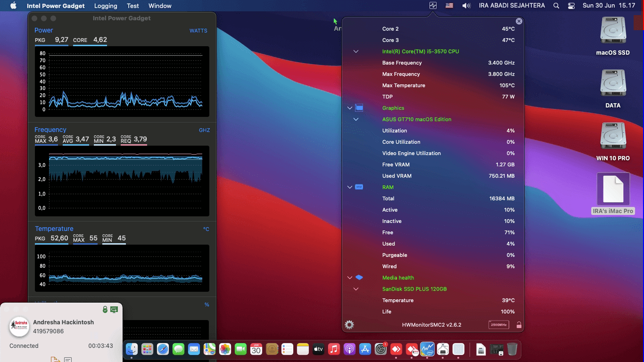Collapse the Intel Core i5-3570 CPU section
This screenshot has width=644, height=362.
(356, 51)
